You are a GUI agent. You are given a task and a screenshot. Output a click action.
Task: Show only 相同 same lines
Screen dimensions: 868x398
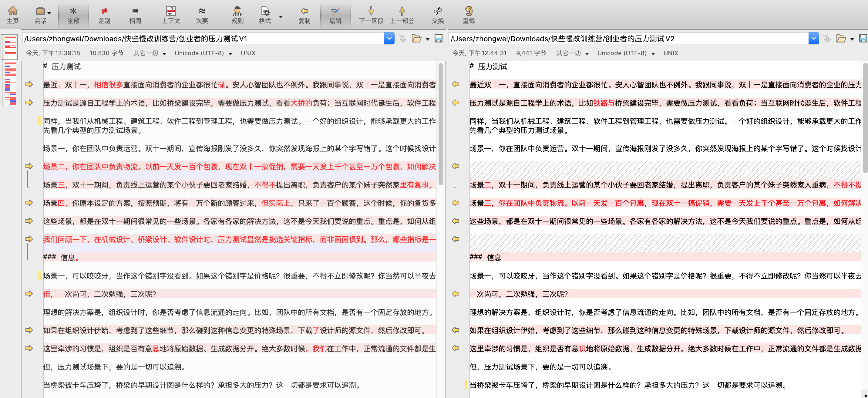point(135,15)
